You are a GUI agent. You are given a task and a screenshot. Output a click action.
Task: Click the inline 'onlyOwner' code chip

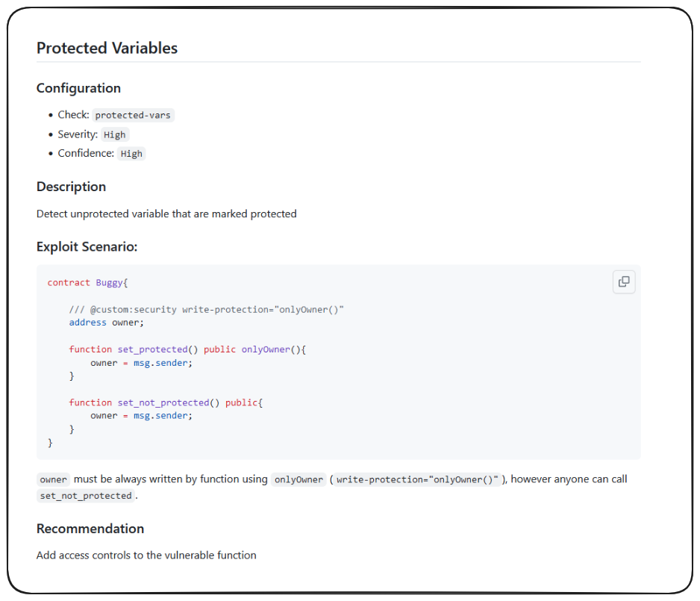click(299, 480)
